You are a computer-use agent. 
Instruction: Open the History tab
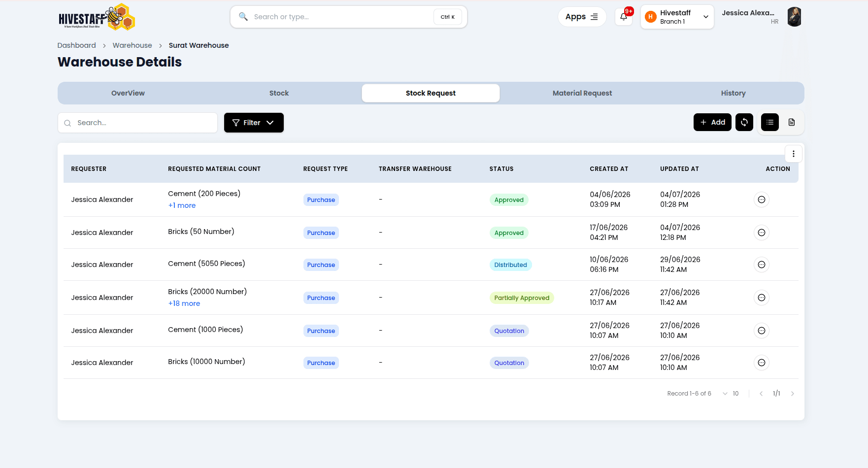733,93
